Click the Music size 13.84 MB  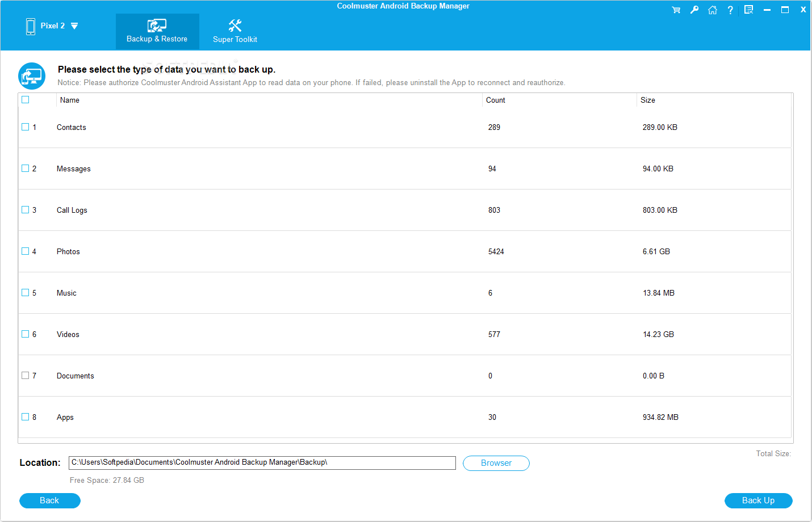coord(659,293)
